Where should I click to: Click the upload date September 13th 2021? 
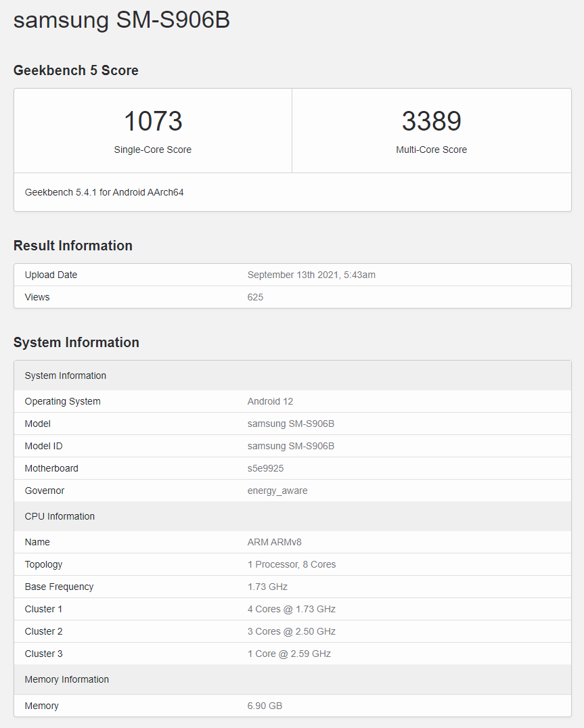(311, 275)
